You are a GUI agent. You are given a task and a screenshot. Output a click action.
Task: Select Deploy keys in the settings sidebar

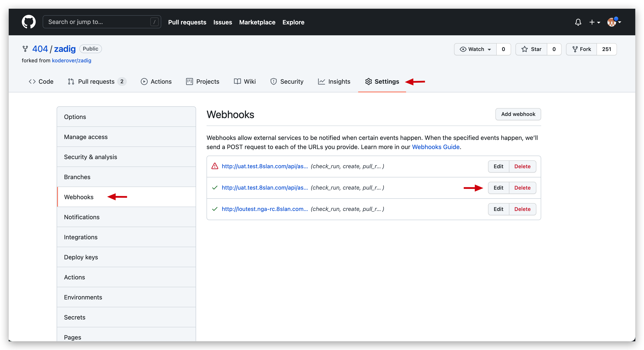tap(81, 257)
